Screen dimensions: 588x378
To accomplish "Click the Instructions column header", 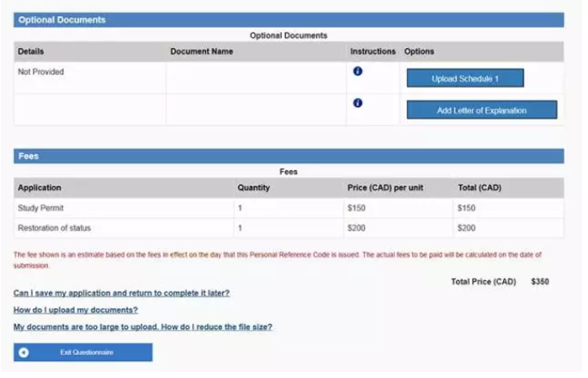I will (x=373, y=52).
